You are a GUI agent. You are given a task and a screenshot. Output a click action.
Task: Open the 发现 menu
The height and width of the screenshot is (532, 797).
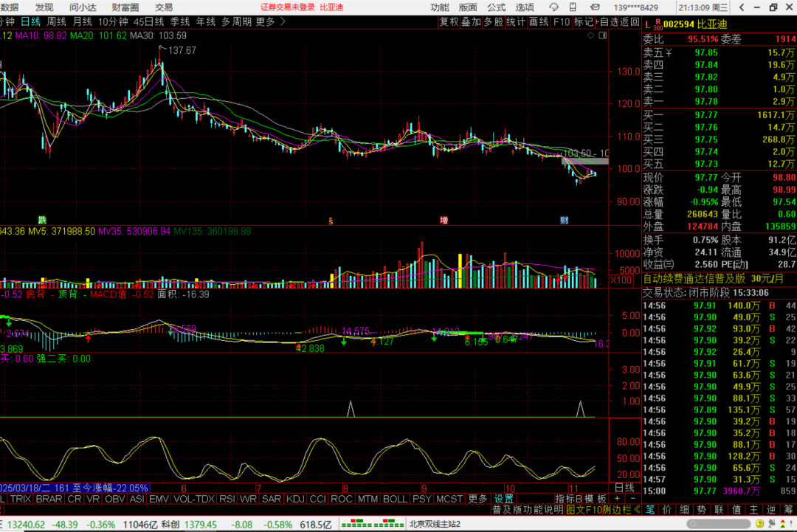click(44, 7)
